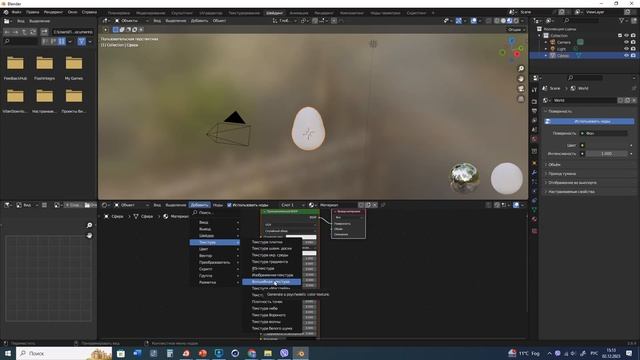
Task: Open the Добавить menu in shader editor
Action: [200, 205]
